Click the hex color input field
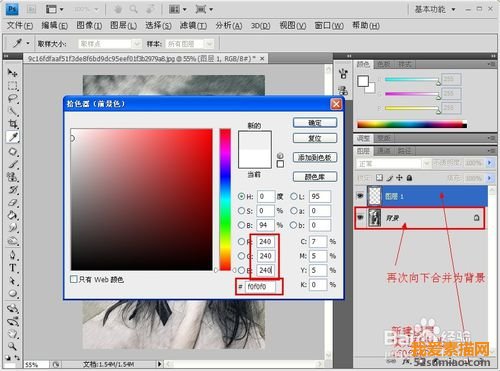This screenshot has height=371, width=500. [x=261, y=286]
